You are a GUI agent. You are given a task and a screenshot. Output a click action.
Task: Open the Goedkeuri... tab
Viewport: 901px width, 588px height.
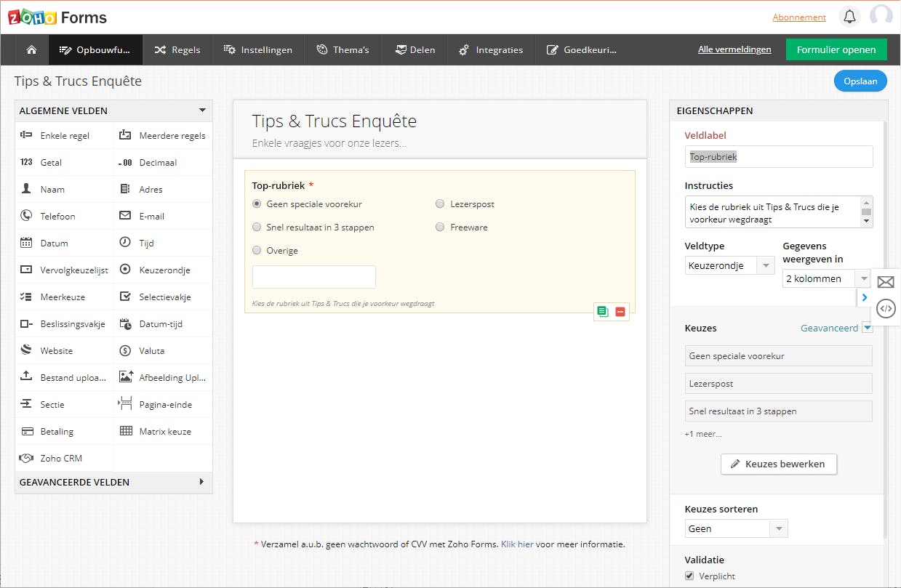click(x=580, y=49)
